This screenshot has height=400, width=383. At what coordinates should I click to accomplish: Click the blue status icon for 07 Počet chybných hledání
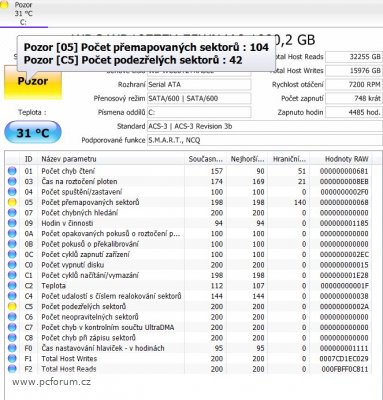[x=12, y=213]
